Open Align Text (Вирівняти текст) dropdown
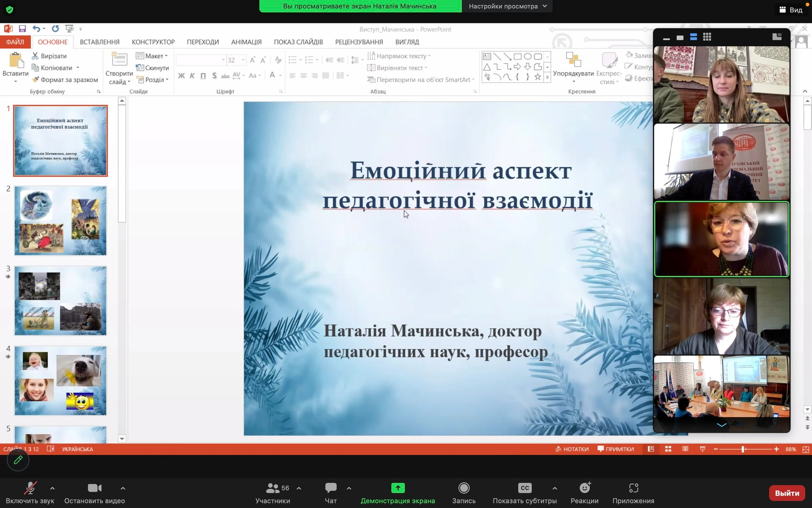Screen dimensions: 812x508 point(397,68)
